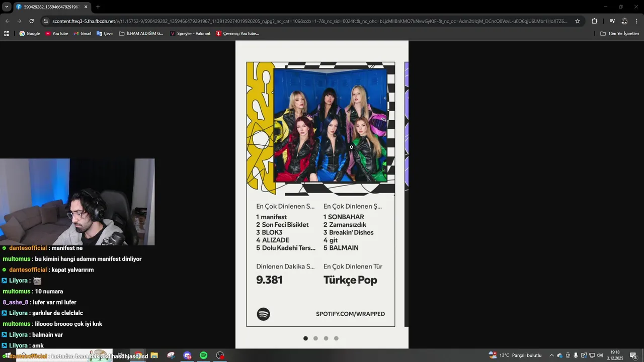Click the SPOTIFY.COM/WRAPPED text
The height and width of the screenshot is (362, 644).
click(x=350, y=314)
